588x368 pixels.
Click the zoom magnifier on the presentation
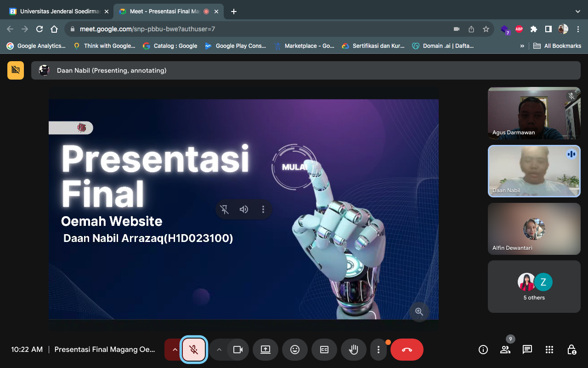click(x=419, y=311)
